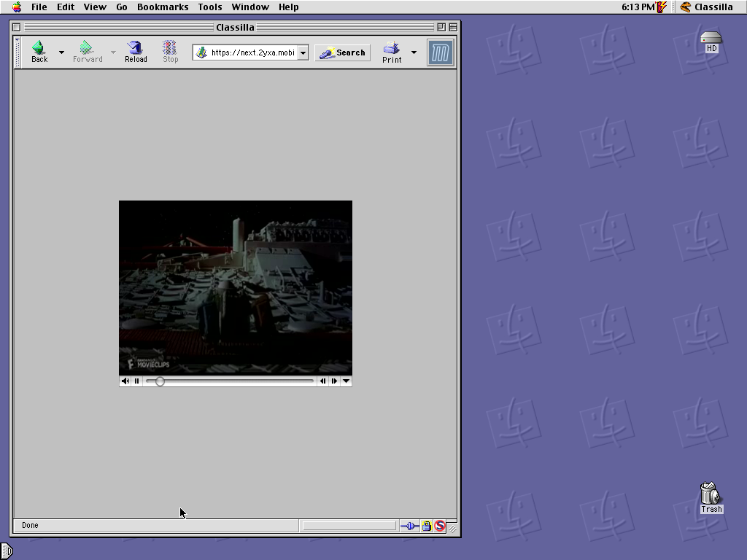Mute the video with speaker icon
747x560 pixels.
[125, 381]
